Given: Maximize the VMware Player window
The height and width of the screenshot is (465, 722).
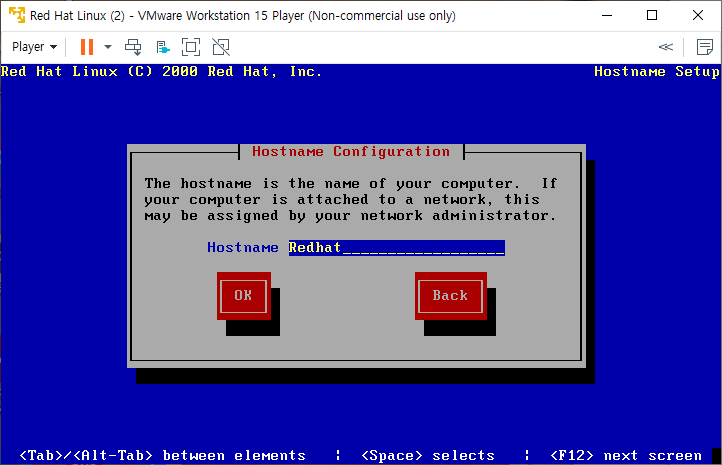Looking at the screenshot, I should pos(652,15).
